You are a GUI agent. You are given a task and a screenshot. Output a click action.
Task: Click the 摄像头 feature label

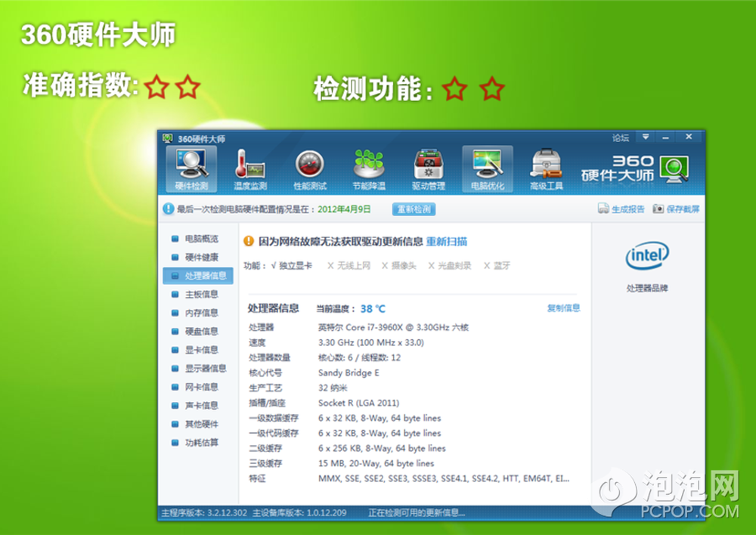tap(404, 265)
